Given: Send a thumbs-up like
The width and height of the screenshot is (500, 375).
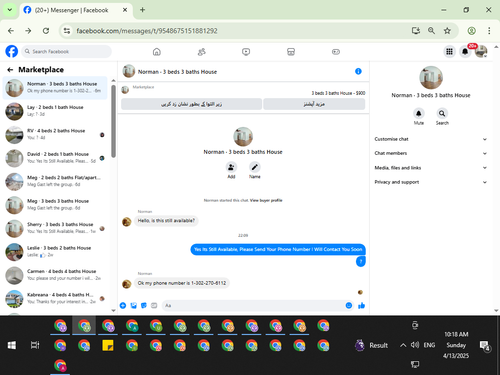Looking at the screenshot, I should point(361,305).
